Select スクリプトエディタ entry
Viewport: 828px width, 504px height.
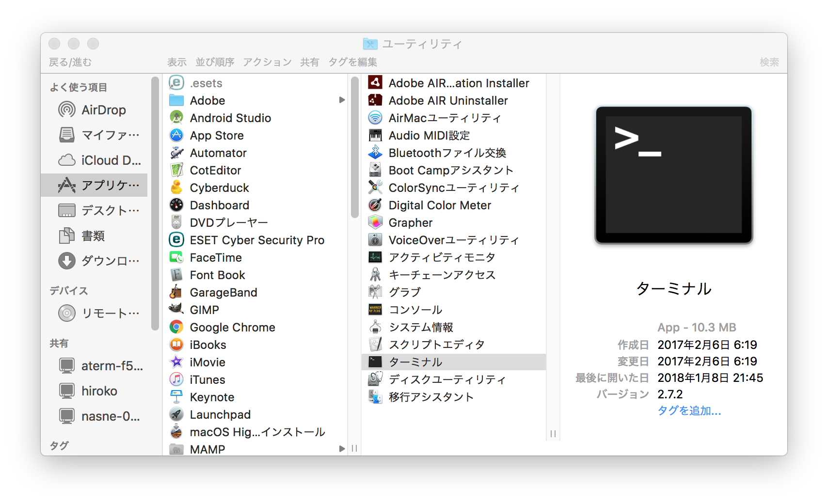click(x=454, y=345)
